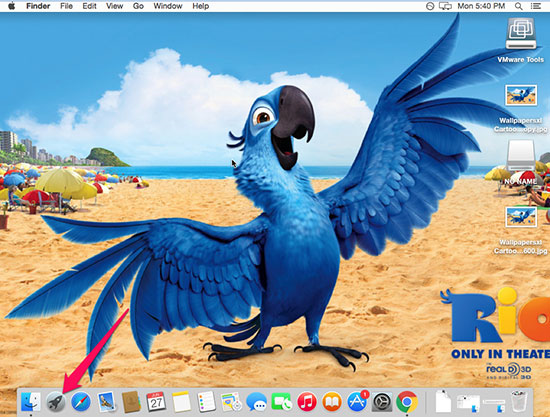Open the Trash in the Dock
Screen dimensions: 550x417
click(x=519, y=402)
